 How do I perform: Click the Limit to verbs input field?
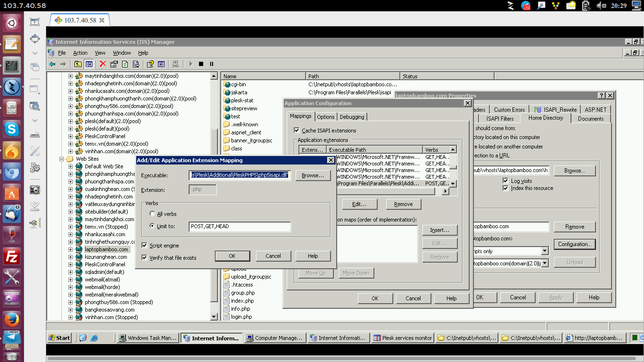point(240,227)
